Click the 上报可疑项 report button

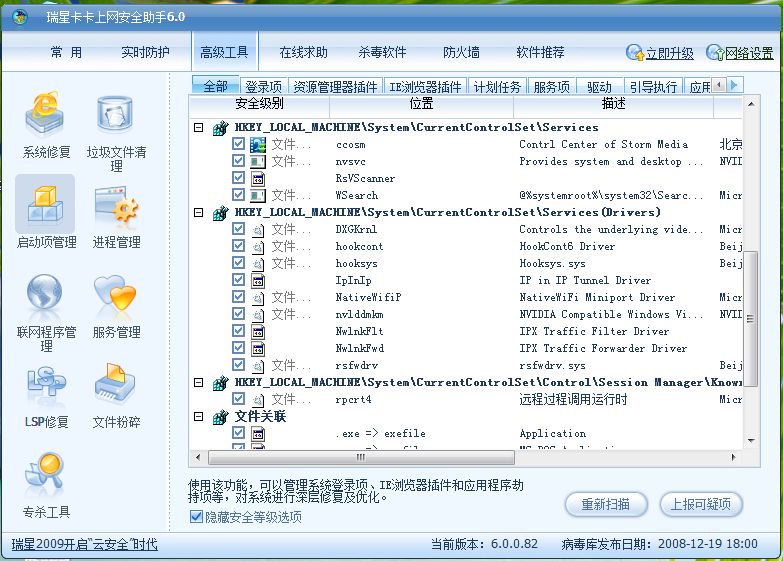[x=701, y=505]
